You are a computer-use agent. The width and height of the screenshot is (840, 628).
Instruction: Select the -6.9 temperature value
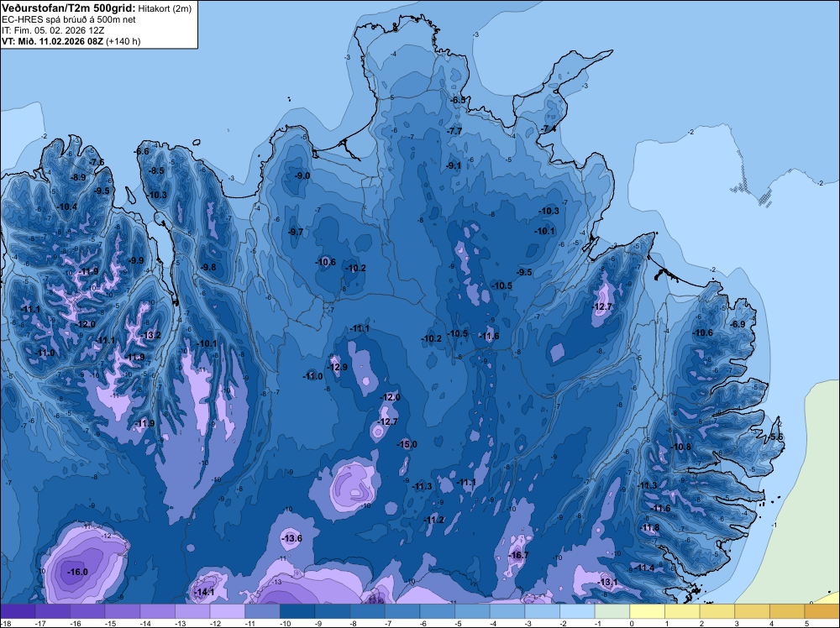738,324
